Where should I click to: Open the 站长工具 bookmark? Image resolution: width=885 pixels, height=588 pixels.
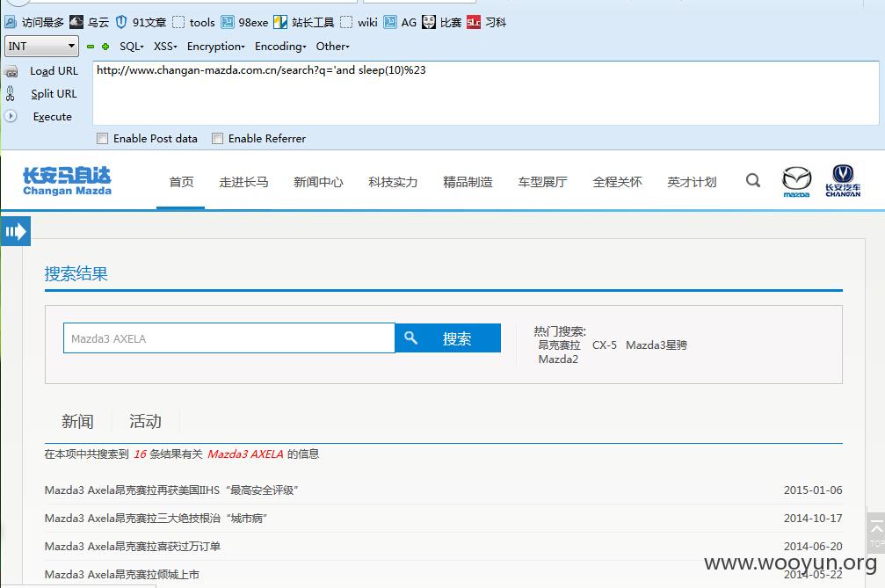tap(304, 22)
